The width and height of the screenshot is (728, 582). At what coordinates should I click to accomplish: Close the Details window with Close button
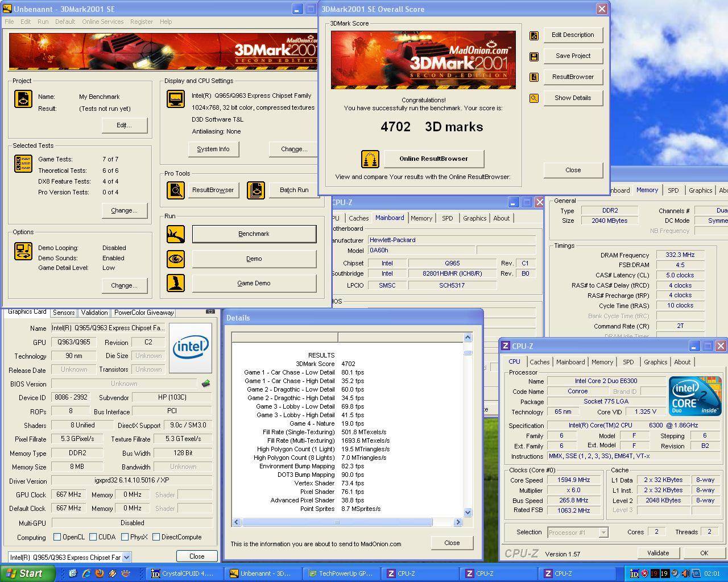click(452, 543)
